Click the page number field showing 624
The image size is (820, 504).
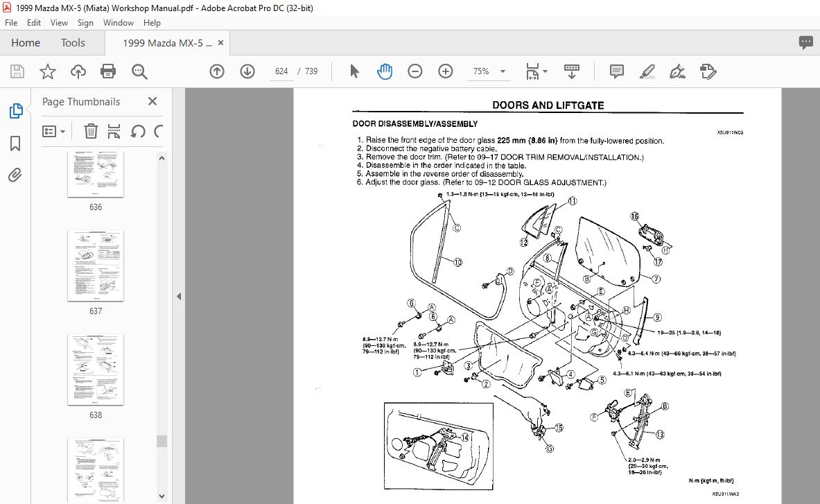point(281,71)
